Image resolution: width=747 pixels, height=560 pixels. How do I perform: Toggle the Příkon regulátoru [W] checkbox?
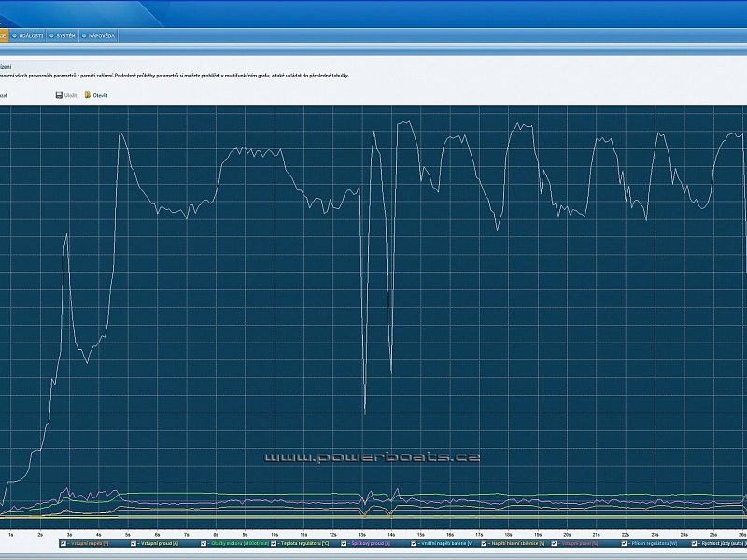(x=624, y=543)
